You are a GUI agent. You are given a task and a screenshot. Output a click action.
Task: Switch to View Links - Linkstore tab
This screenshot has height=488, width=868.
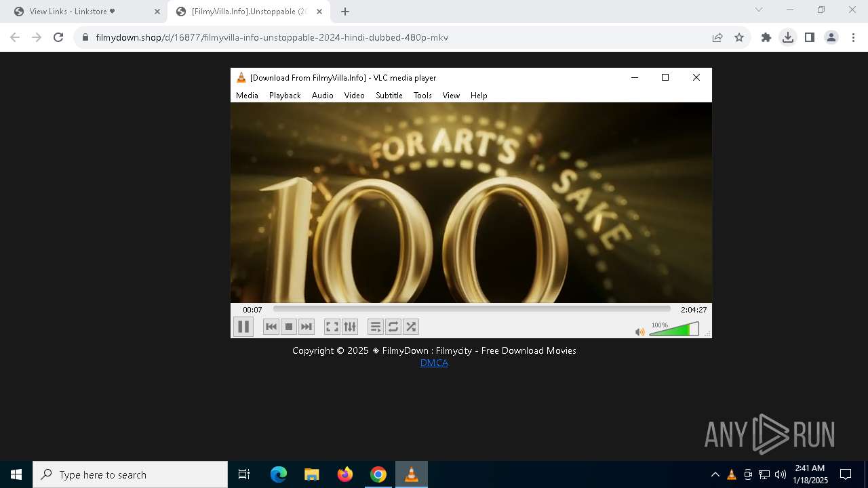pyautogui.click(x=84, y=12)
